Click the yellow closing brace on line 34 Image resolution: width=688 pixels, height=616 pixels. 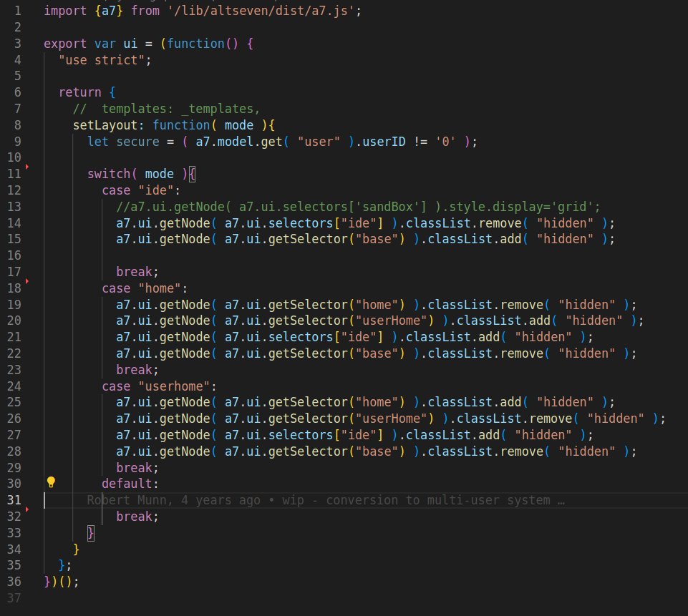click(x=77, y=549)
